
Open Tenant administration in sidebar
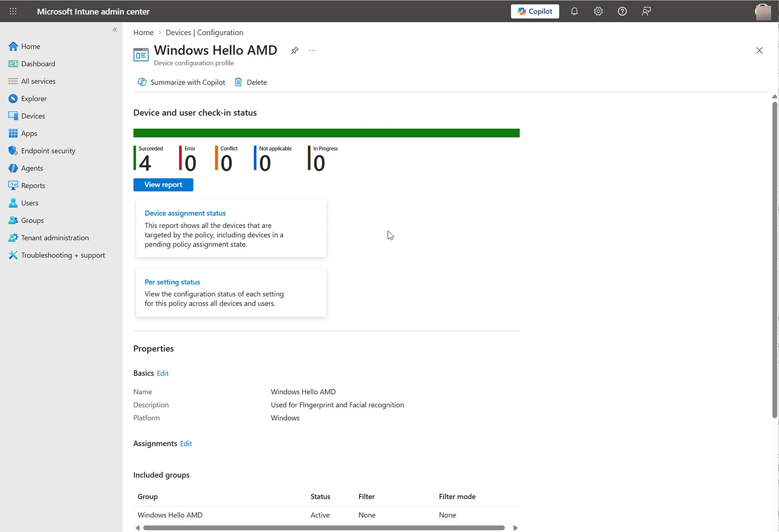(55, 238)
